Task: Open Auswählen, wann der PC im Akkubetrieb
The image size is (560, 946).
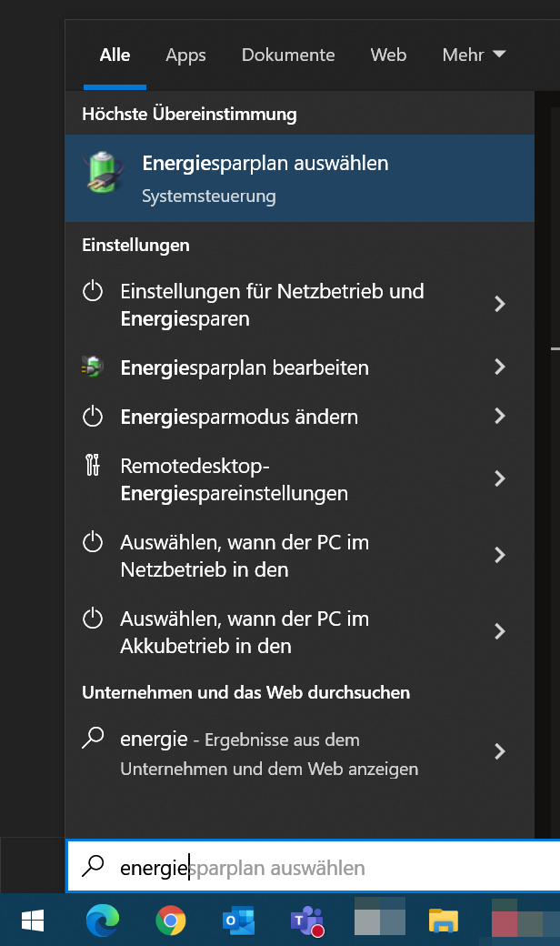Action: pos(244,632)
